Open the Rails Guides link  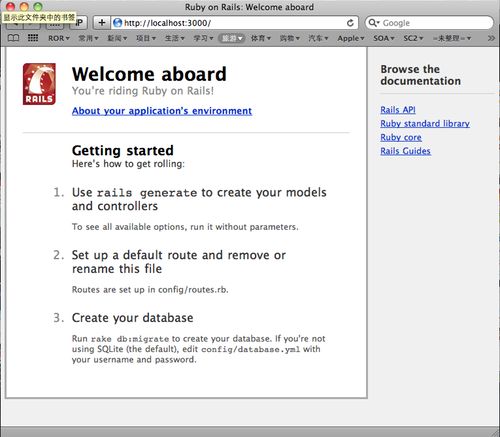(x=405, y=151)
